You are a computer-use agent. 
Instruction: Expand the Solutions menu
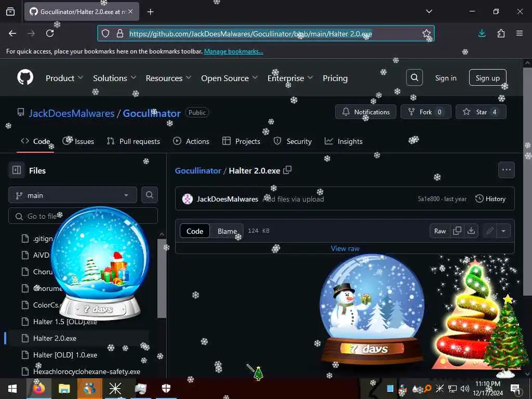tap(114, 78)
